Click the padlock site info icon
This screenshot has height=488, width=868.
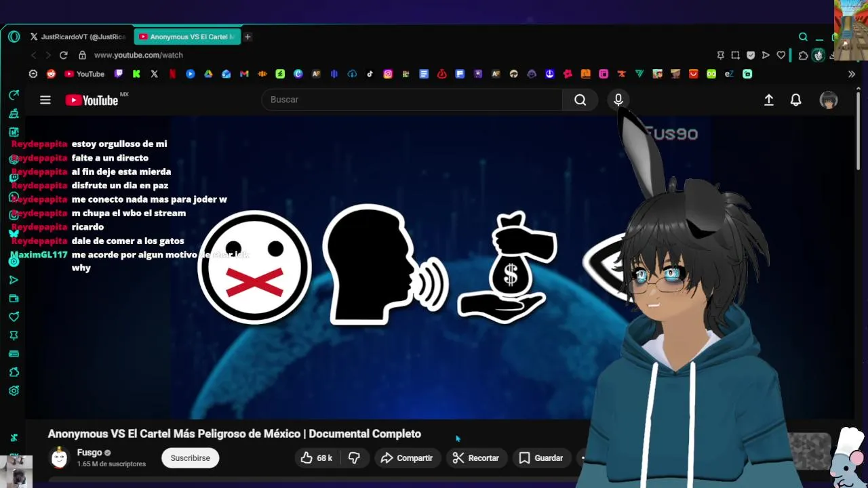pos(82,55)
